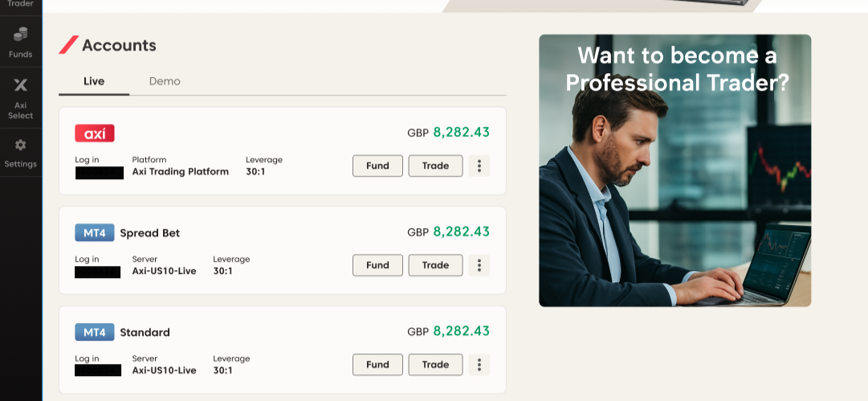The image size is (868, 401).
Task: Open the Trader sidebar item
Action: tap(21, 5)
